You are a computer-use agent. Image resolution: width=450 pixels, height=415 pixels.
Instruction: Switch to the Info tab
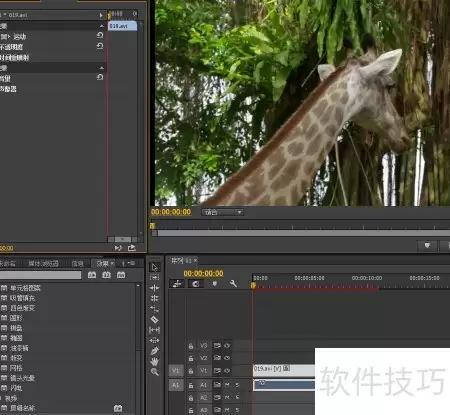(x=78, y=264)
